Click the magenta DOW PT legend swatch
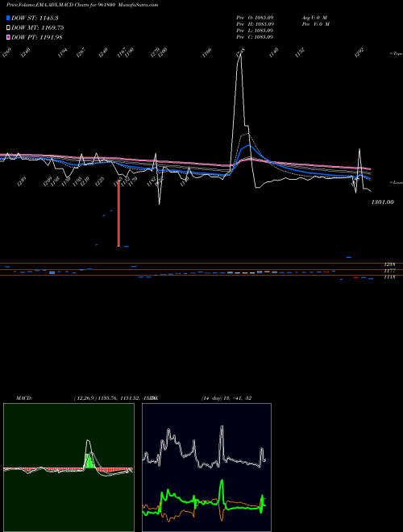The height and width of the screenshot is (532, 403). tap(8, 37)
